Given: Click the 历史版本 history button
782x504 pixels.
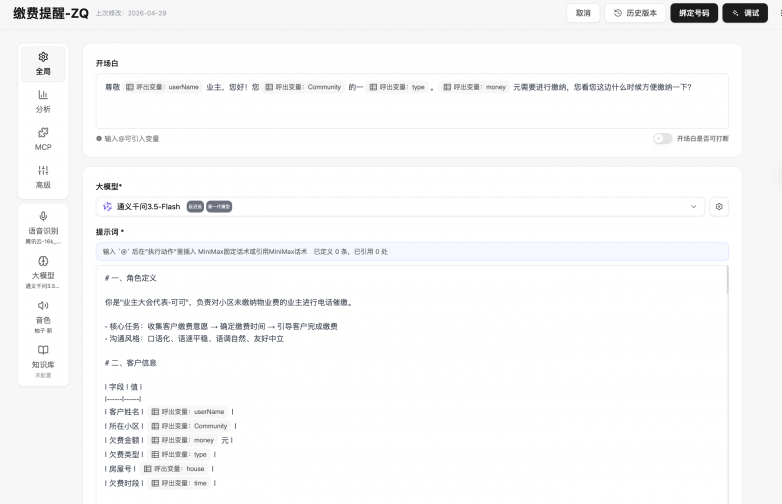Looking at the screenshot, I should tap(635, 13).
